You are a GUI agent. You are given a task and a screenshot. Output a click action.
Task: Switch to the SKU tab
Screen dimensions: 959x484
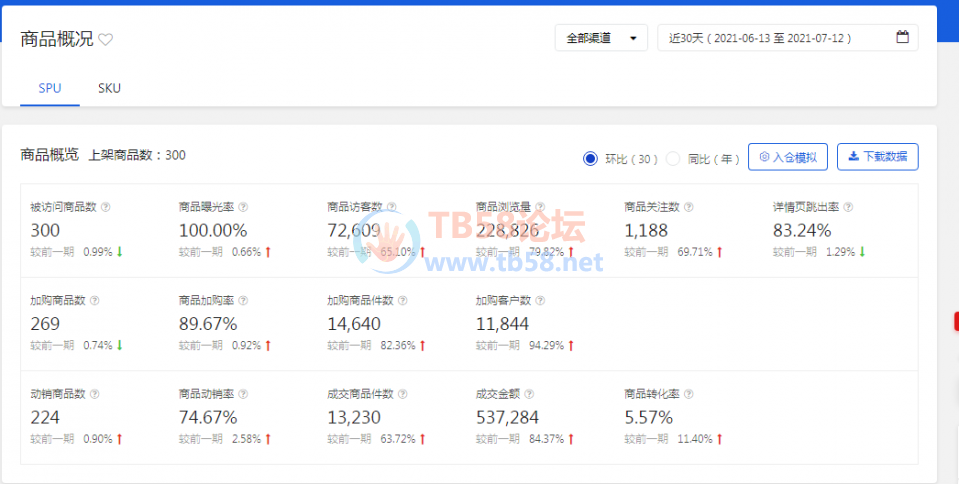click(109, 88)
